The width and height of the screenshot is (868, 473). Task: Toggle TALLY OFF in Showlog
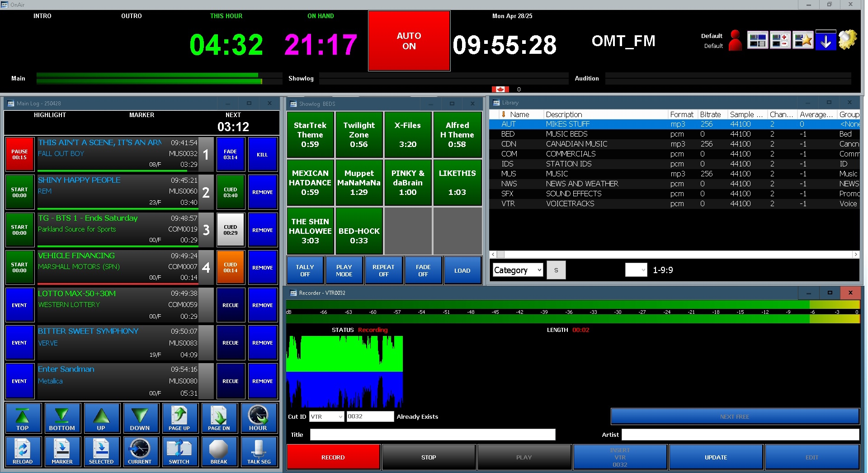point(305,270)
